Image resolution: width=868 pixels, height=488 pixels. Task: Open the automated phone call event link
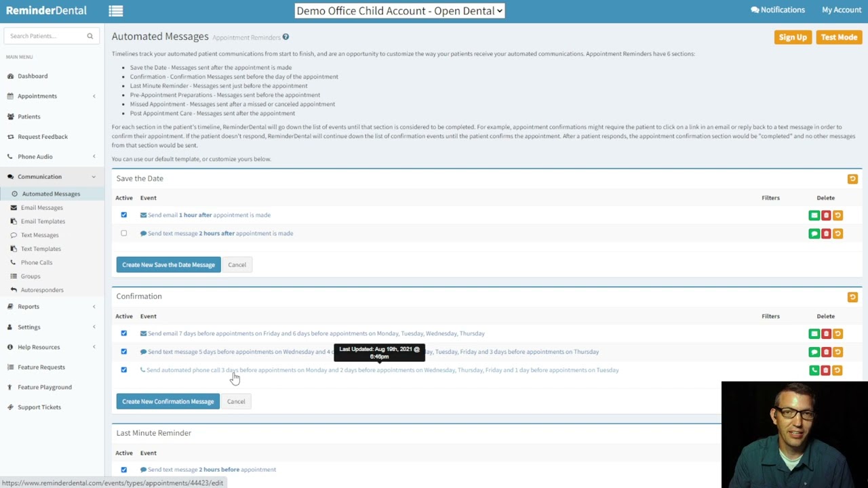tap(380, 370)
